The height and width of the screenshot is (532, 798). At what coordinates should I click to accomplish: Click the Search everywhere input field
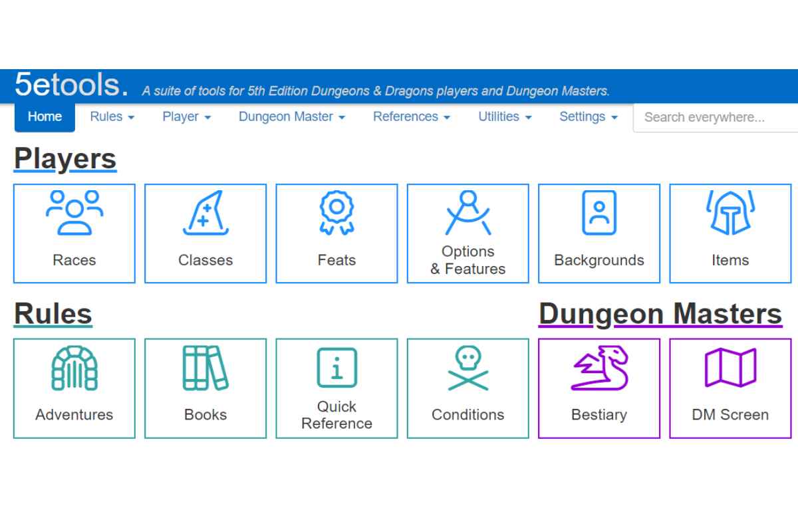tap(716, 118)
